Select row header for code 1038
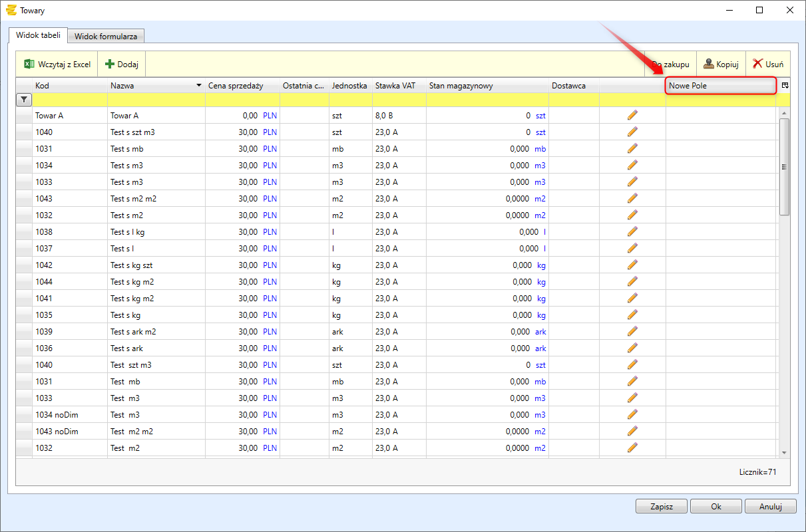 [x=24, y=232]
